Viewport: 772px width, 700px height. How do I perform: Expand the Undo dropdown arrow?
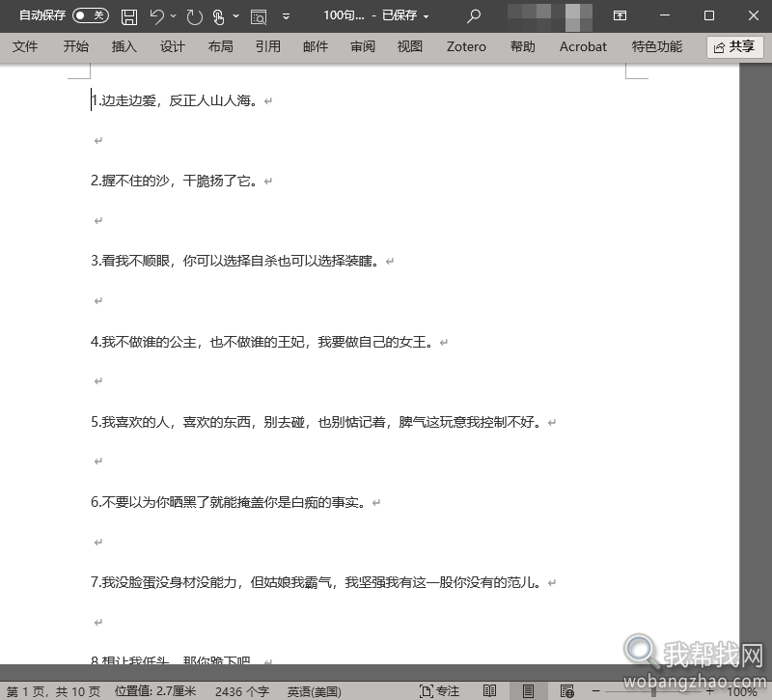point(173,16)
